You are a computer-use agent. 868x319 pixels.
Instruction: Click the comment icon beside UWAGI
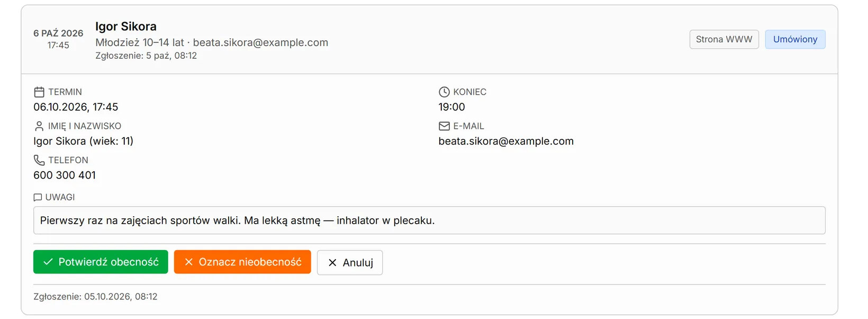(x=38, y=198)
